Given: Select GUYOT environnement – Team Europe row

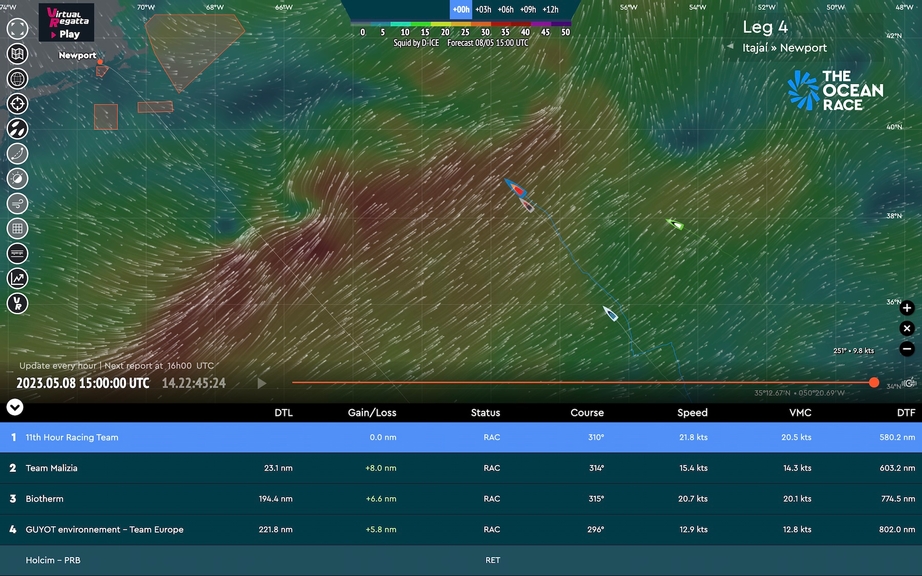Looking at the screenshot, I should coord(461,529).
